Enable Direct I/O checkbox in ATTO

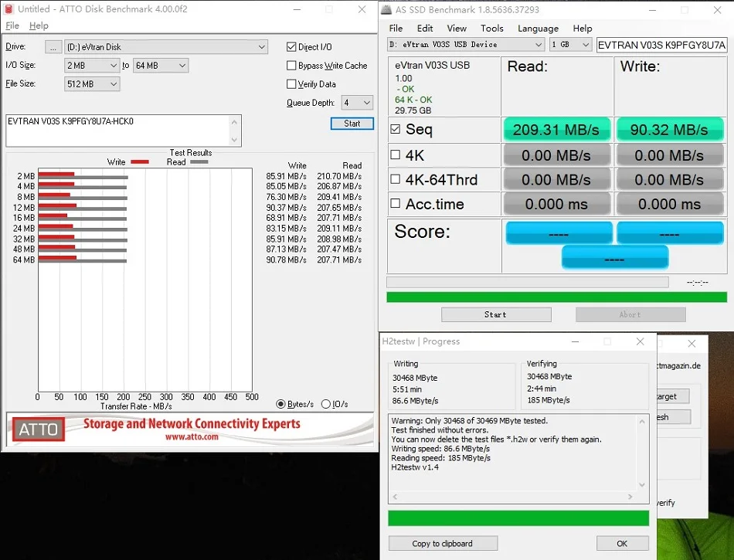(x=291, y=47)
